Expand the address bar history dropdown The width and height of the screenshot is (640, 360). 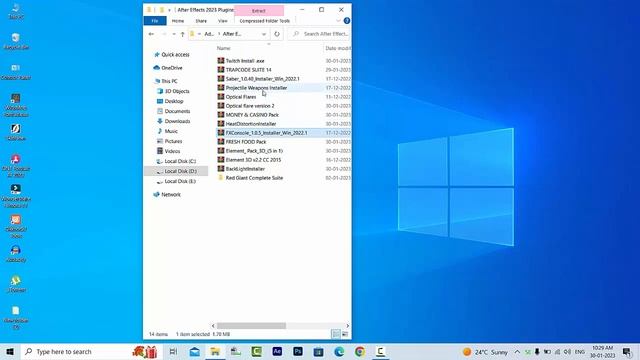click(264, 34)
